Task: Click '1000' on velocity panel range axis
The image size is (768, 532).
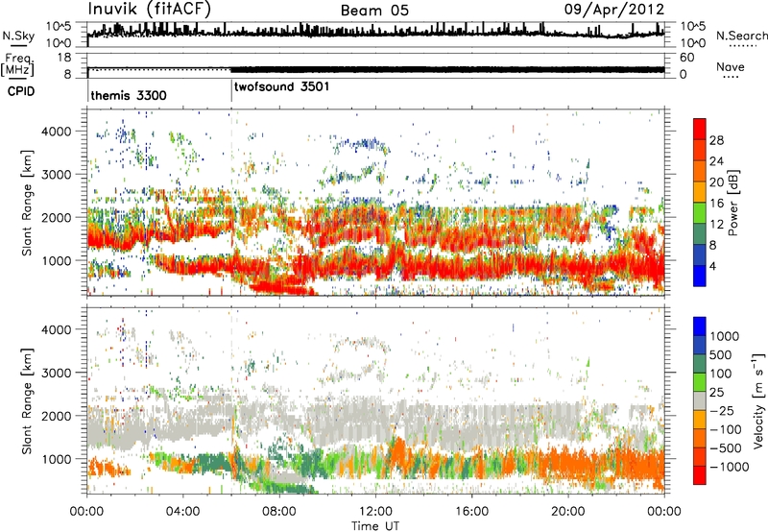Action: tap(56, 459)
